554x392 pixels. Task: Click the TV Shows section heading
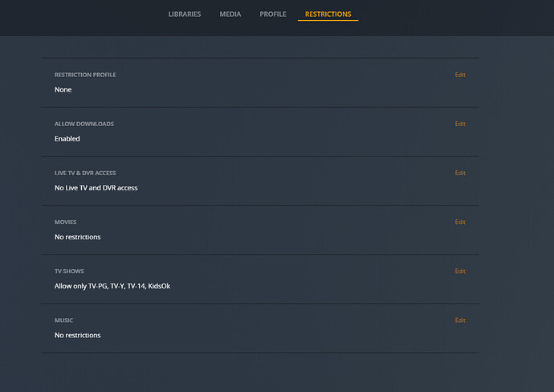tap(69, 272)
